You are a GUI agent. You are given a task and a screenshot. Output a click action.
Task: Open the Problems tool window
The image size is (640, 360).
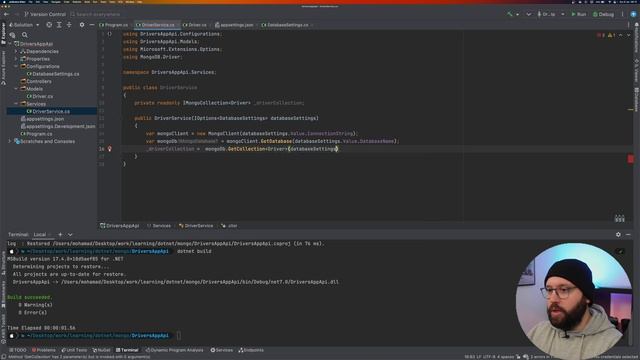point(44,350)
